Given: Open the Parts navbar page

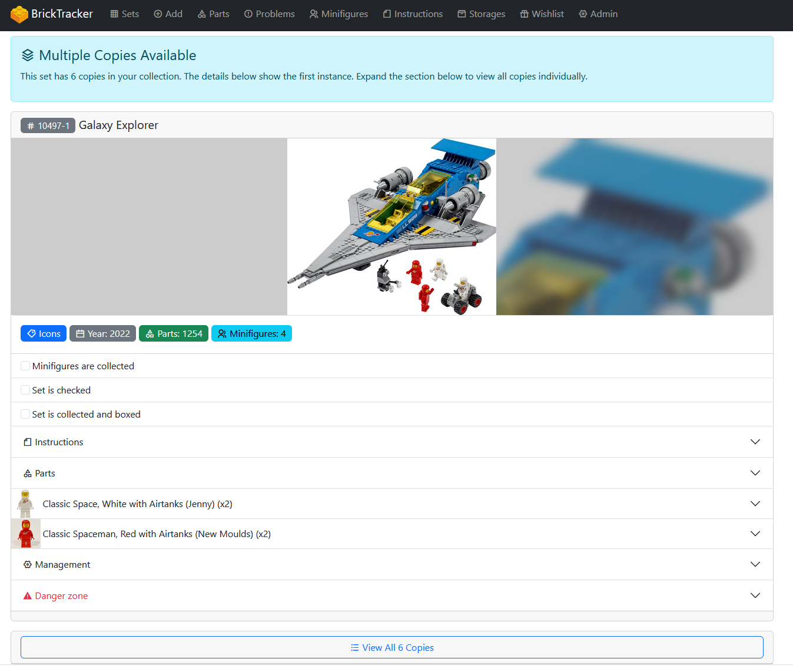Looking at the screenshot, I should pos(214,14).
